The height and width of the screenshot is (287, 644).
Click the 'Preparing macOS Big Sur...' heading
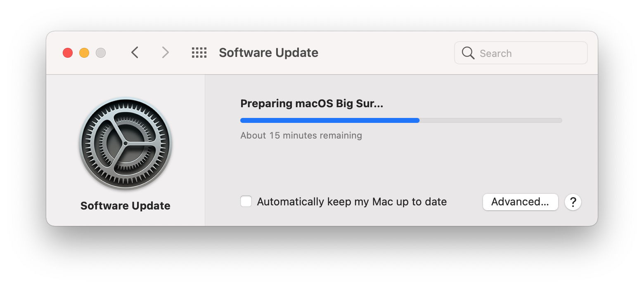pyautogui.click(x=312, y=104)
